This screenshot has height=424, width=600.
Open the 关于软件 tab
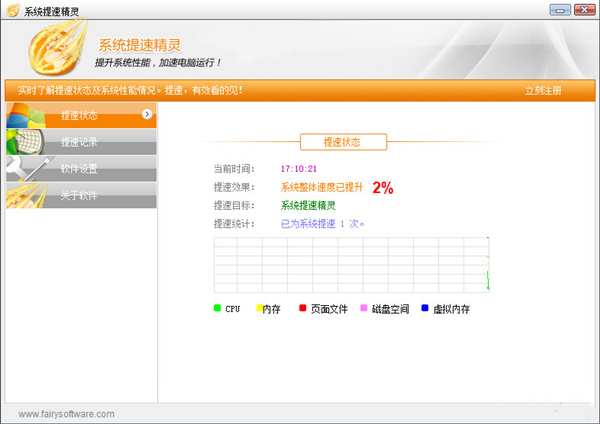[80, 195]
